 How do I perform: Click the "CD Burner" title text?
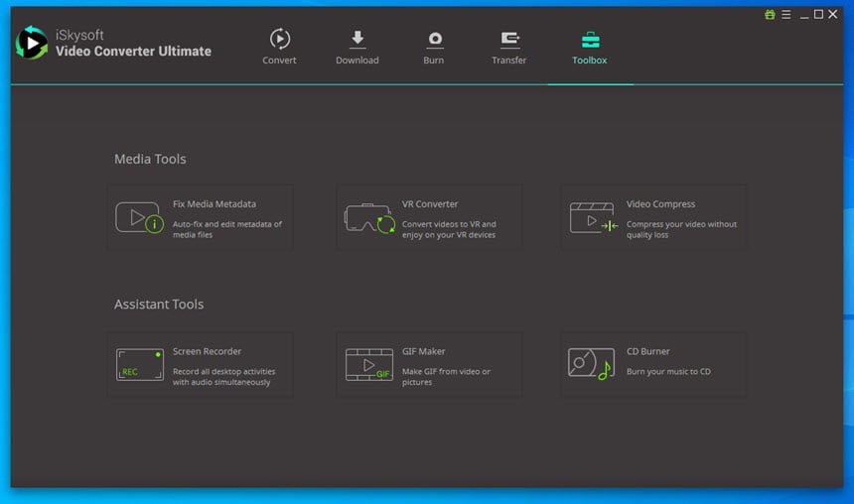pos(647,351)
